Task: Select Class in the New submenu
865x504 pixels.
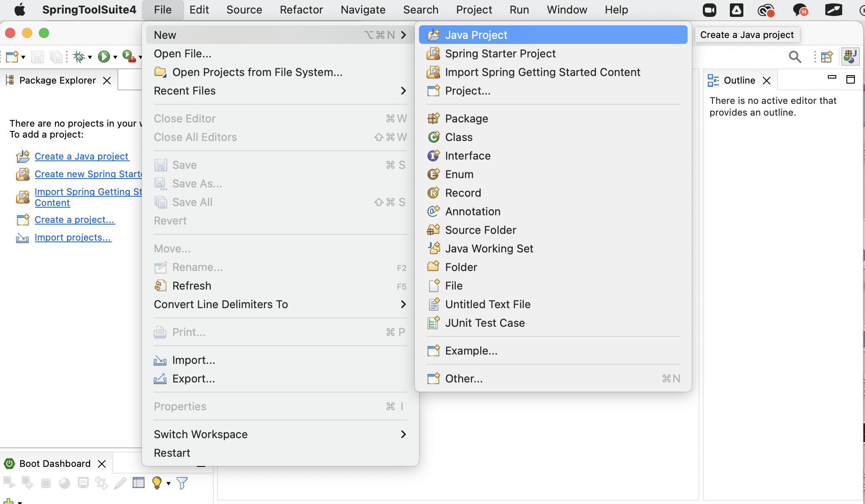Action: click(x=459, y=137)
